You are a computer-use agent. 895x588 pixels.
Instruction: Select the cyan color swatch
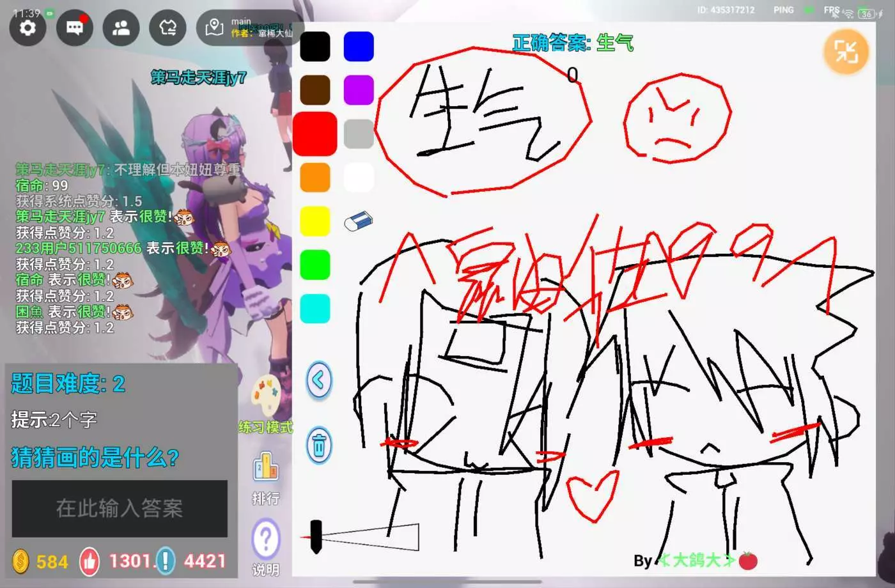click(x=315, y=309)
